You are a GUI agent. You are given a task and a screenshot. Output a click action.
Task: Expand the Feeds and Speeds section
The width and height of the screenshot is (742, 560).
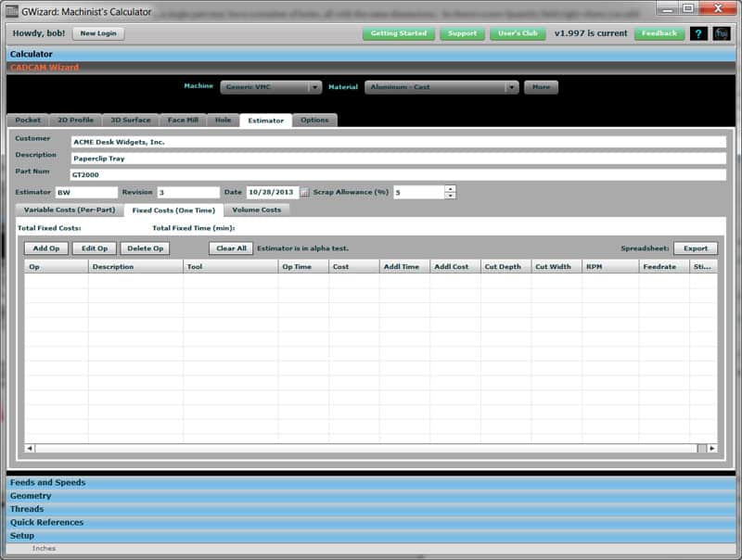point(93,482)
